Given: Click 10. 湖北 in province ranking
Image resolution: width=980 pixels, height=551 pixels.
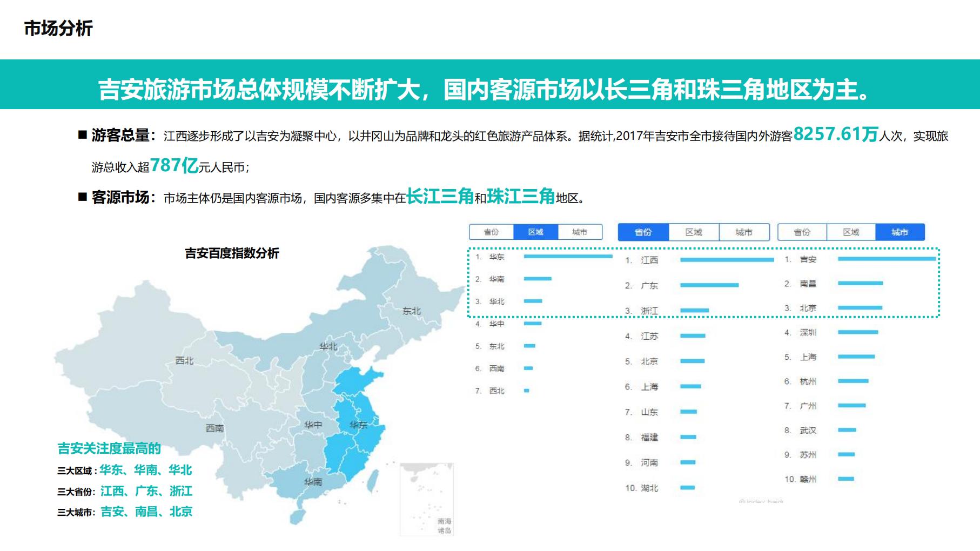Looking at the screenshot, I should tap(642, 488).
